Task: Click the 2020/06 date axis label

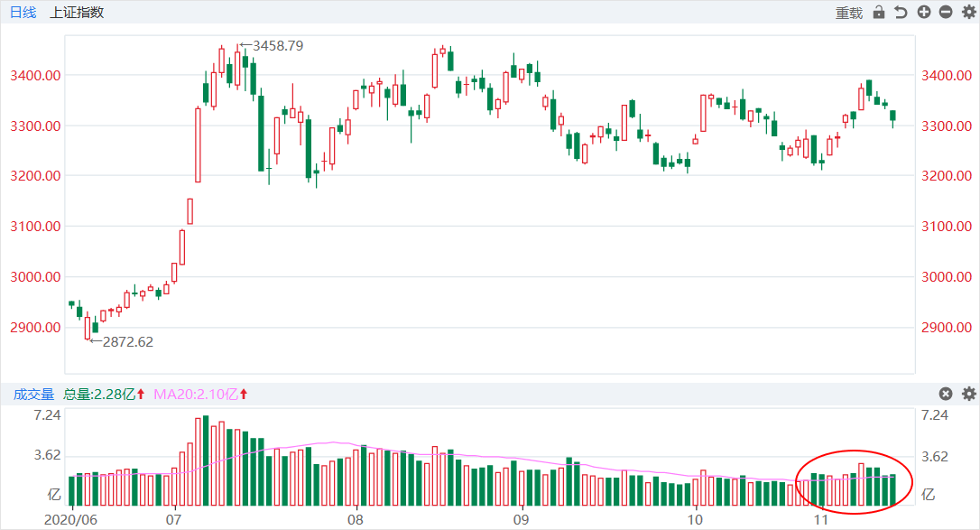Action: 71,520
